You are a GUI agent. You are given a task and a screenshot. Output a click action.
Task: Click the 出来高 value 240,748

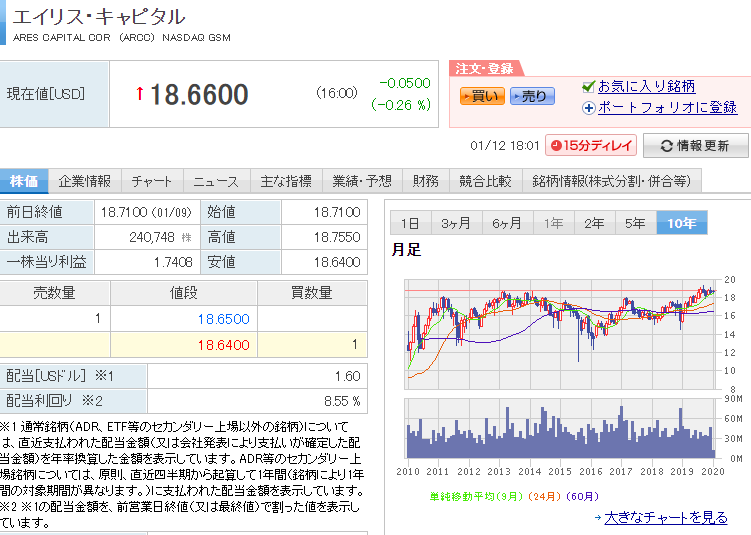152,237
